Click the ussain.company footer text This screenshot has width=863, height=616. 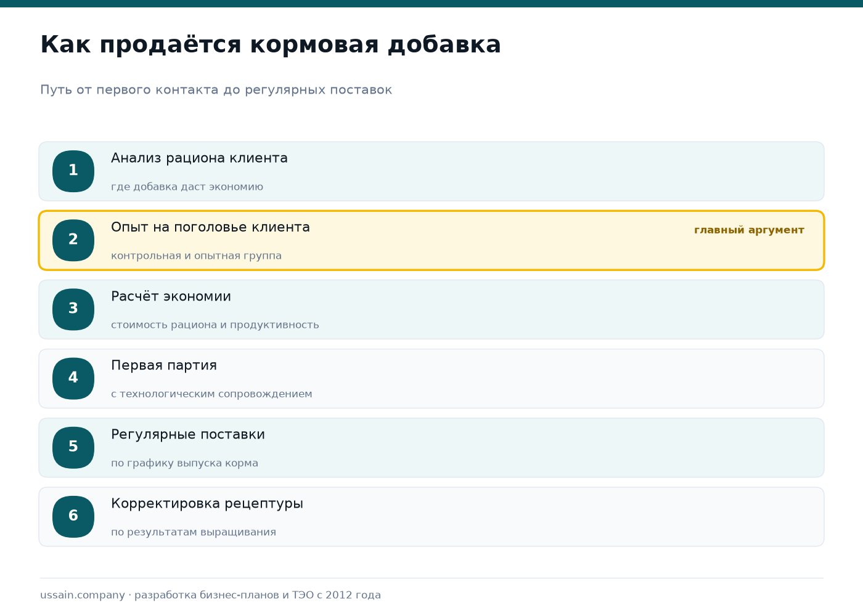(210, 595)
